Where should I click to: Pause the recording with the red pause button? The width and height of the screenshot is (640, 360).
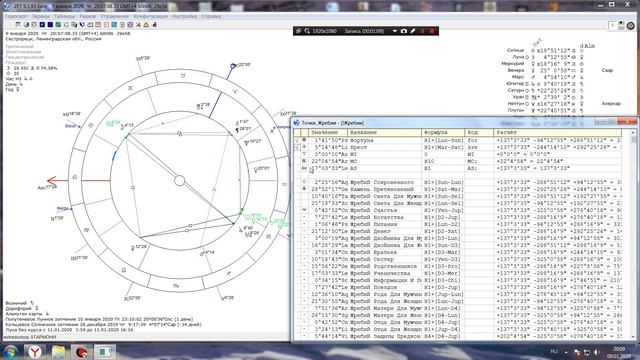(x=422, y=31)
